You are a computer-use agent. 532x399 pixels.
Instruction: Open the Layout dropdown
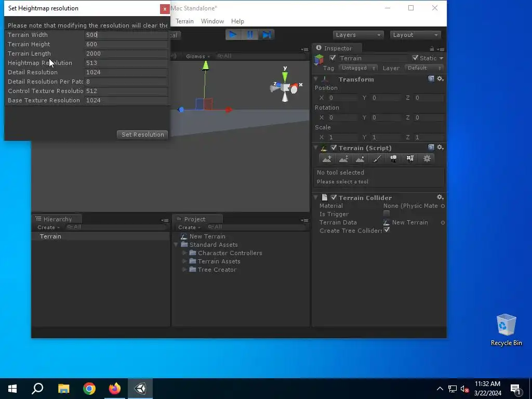tap(415, 35)
